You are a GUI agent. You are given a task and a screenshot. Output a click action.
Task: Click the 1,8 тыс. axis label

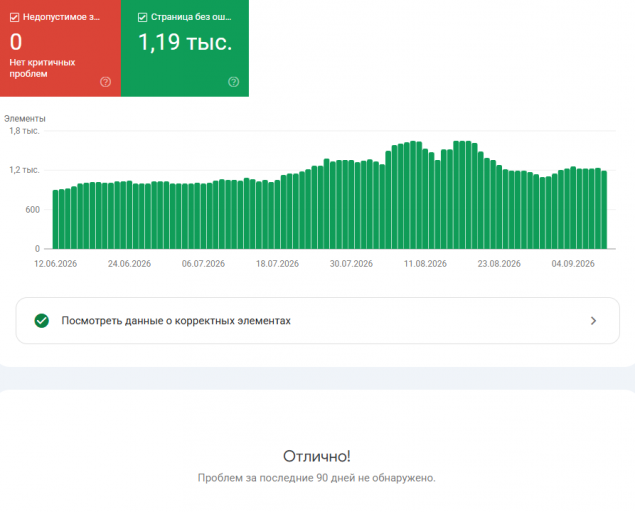click(24, 131)
